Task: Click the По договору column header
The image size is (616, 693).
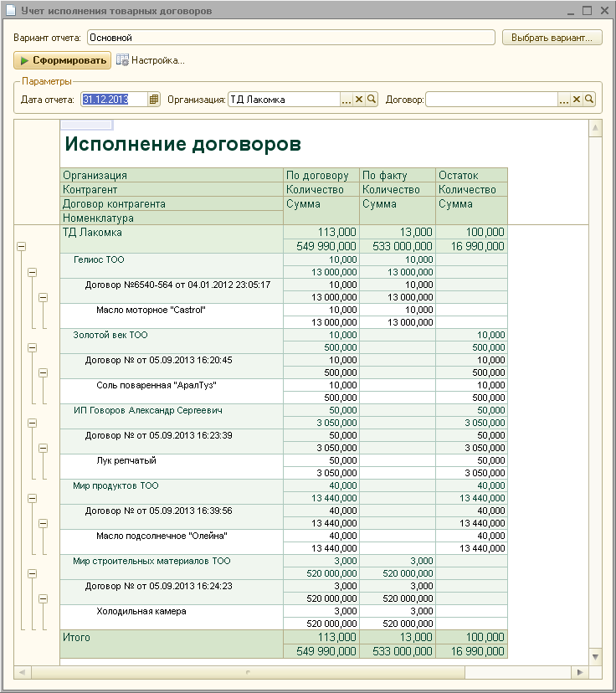Action: tap(321, 175)
